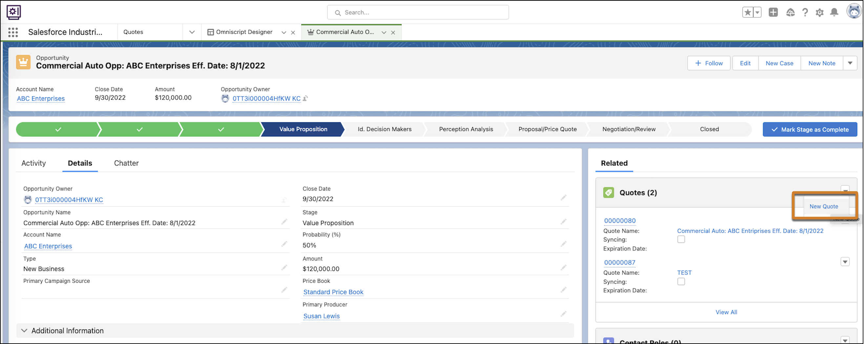868x344 pixels.
Task: Edit the Probability field pencil
Action: click(563, 244)
